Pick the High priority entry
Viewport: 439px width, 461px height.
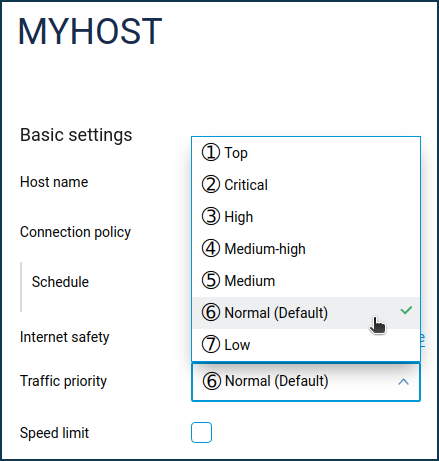306,217
